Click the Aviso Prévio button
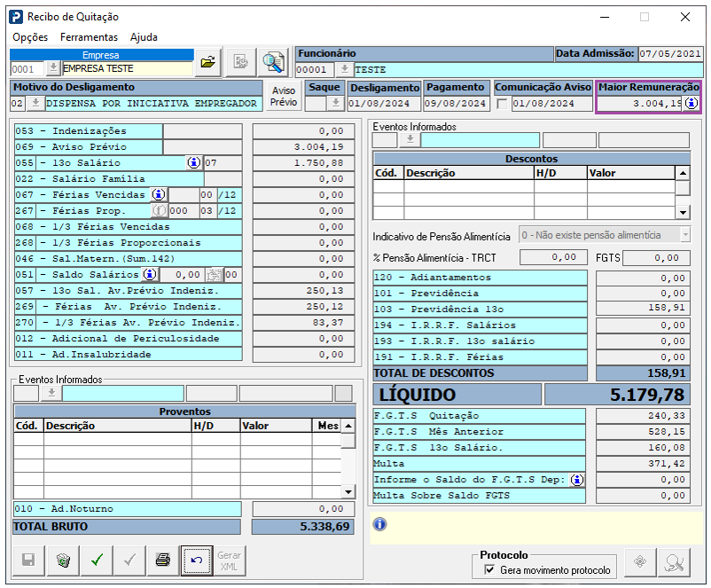Screen dimensions: 711x588 pos(284,97)
